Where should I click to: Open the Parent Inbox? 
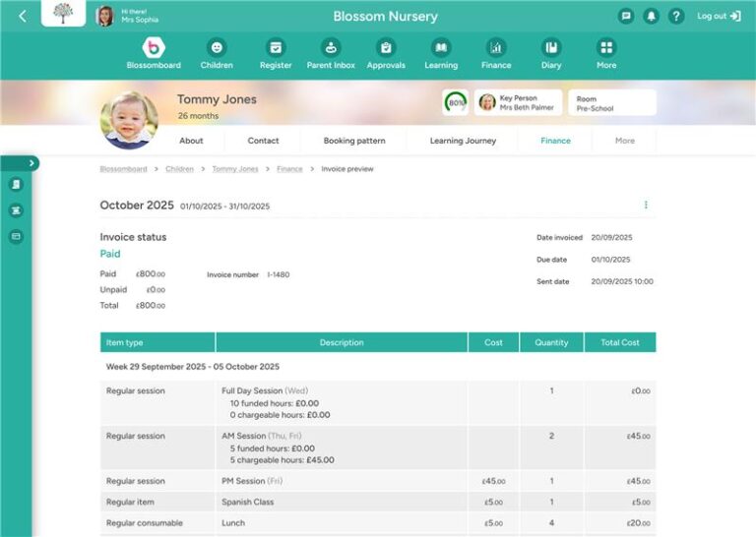pos(331,53)
